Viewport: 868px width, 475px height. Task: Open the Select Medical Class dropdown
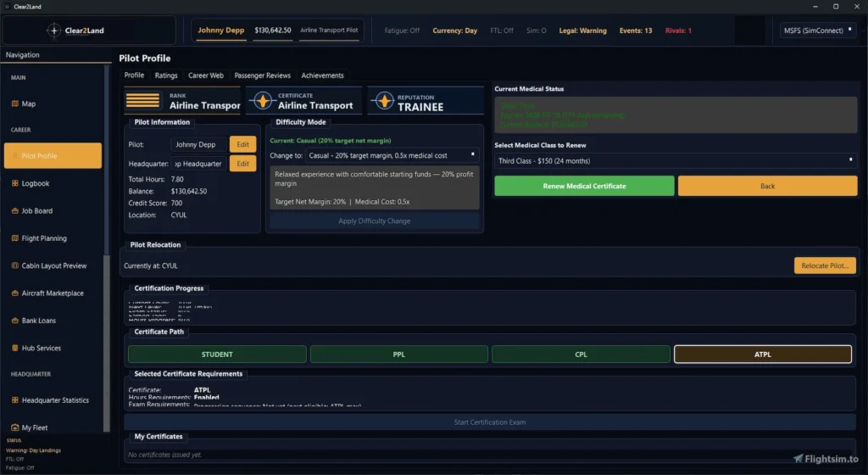coord(675,160)
